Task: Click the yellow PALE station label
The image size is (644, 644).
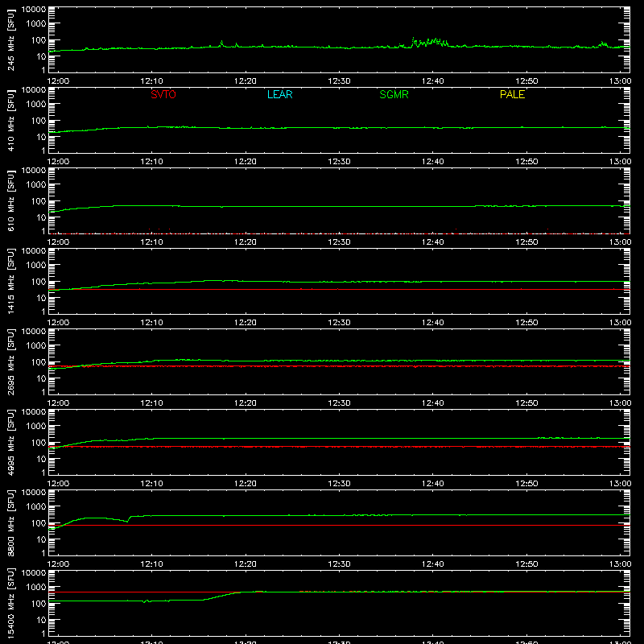Action: tap(512, 94)
